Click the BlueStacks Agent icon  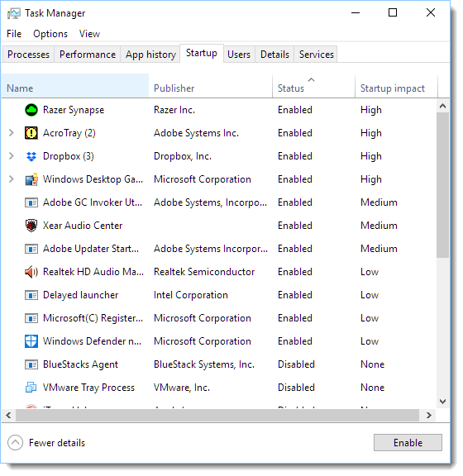pyautogui.click(x=31, y=364)
